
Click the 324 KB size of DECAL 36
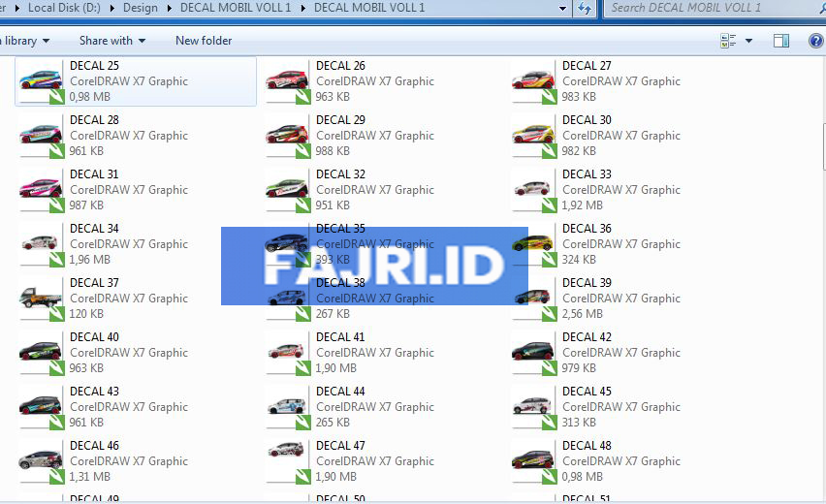pos(579,260)
